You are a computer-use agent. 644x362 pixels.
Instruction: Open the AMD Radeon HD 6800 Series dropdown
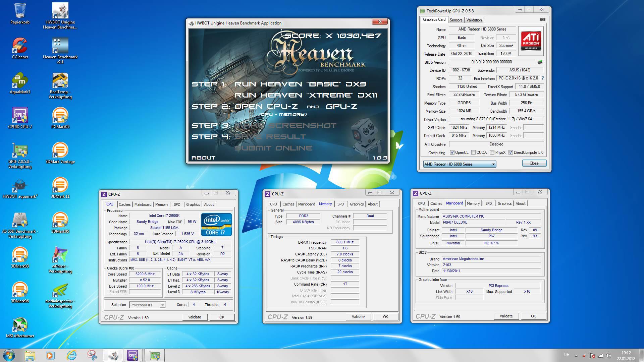point(460,164)
